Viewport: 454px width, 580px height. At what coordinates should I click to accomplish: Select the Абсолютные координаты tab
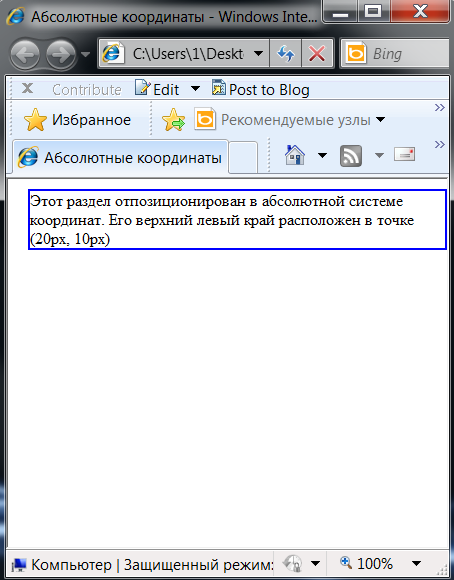pos(121,157)
